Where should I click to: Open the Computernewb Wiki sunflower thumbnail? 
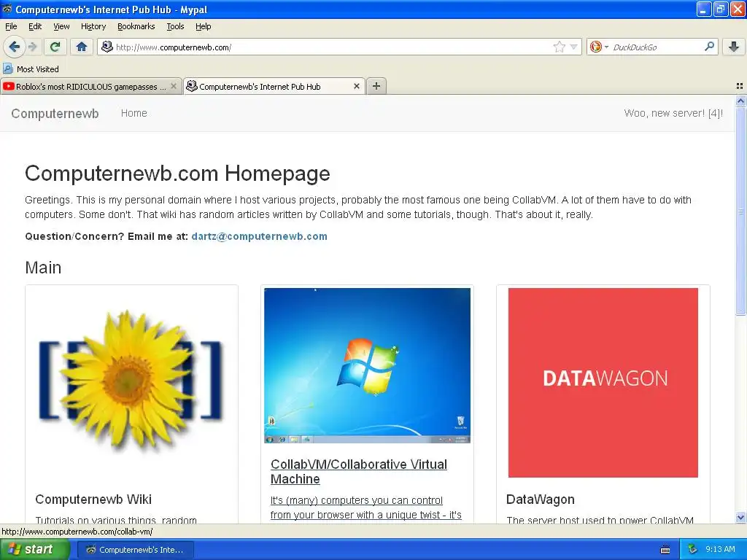pos(131,381)
